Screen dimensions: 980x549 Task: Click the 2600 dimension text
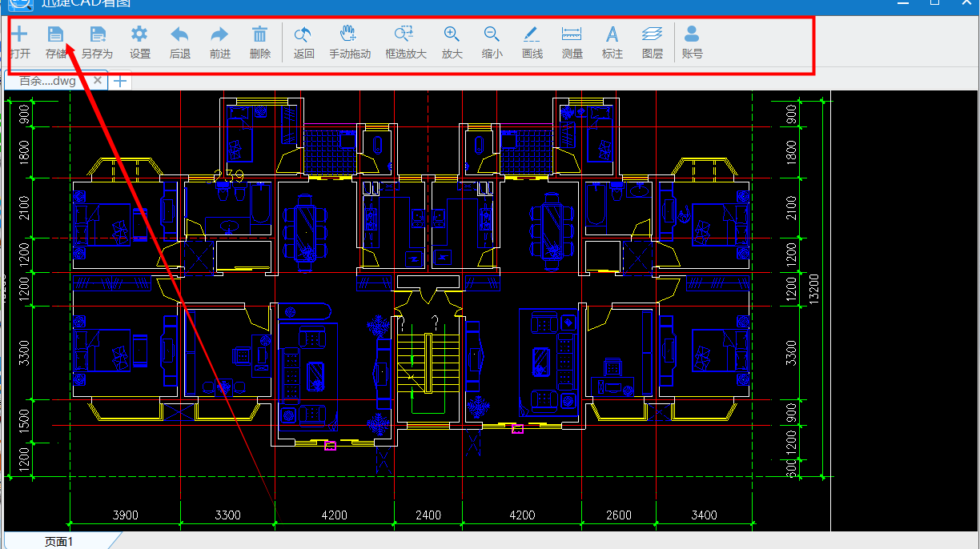[x=618, y=515]
